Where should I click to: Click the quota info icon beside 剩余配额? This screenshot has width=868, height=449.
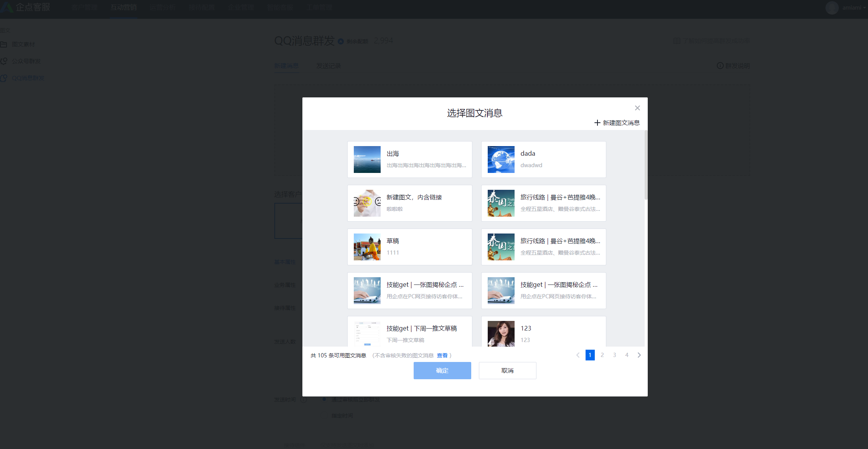pyautogui.click(x=340, y=41)
